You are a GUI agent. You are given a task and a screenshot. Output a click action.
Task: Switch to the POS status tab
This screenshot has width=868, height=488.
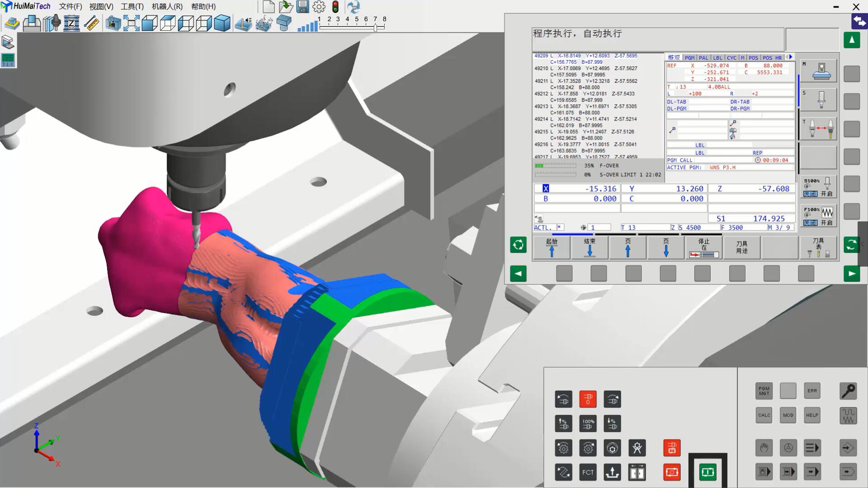753,58
